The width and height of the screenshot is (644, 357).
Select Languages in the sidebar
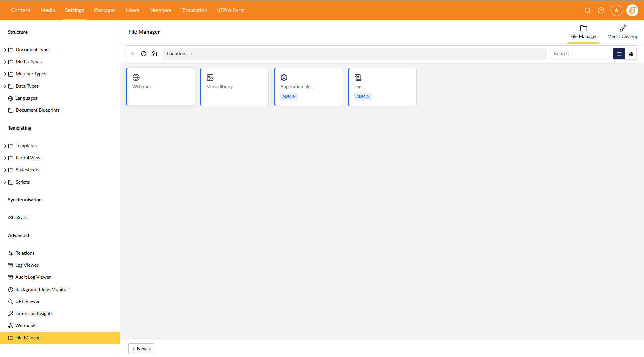26,98
